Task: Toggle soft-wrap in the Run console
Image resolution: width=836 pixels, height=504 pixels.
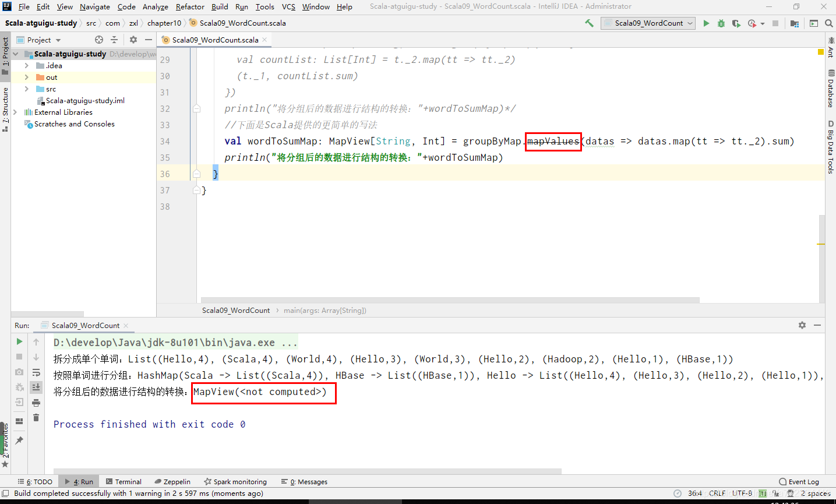Action: pyautogui.click(x=36, y=373)
